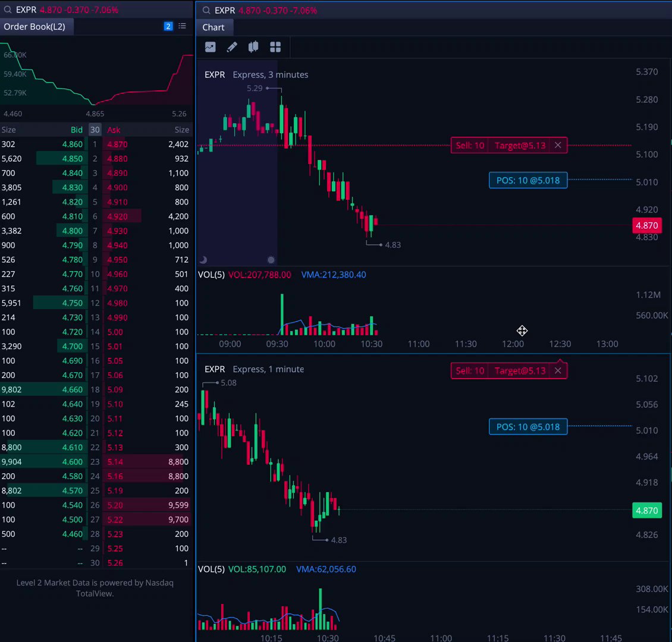This screenshot has height=642, width=672.
Task: Select ask price 4.870 in order book
Action: [x=117, y=144]
